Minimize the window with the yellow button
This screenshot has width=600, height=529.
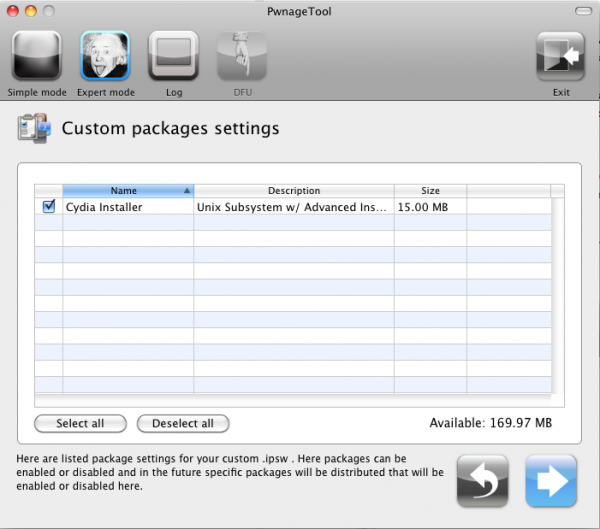[31, 11]
